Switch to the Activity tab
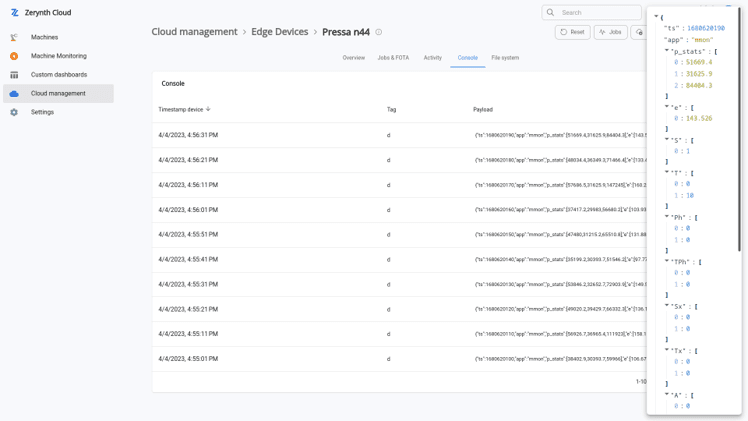Viewport: 748px width, 421px height. [433, 58]
